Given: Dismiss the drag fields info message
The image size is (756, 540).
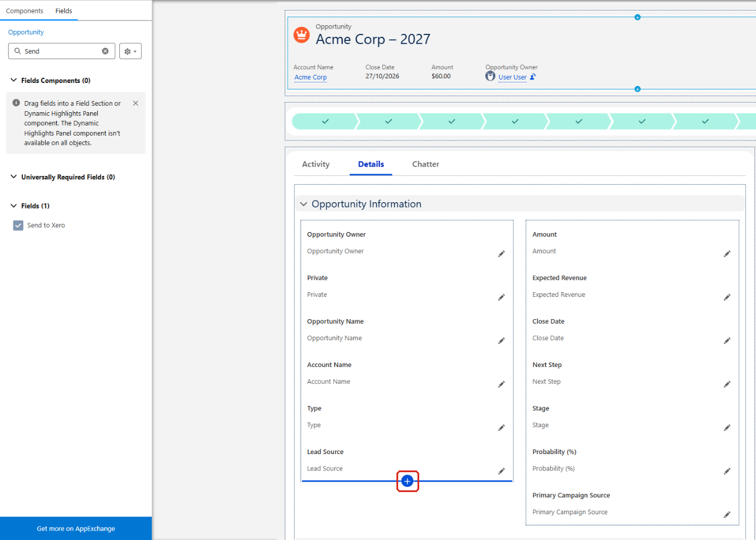Looking at the screenshot, I should pos(136,103).
